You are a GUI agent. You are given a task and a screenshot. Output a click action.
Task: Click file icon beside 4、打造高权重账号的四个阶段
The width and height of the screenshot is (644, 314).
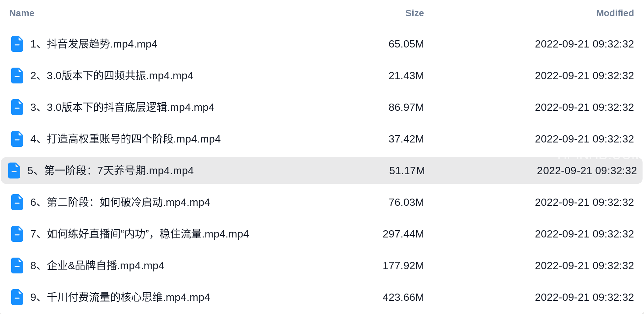click(x=17, y=139)
